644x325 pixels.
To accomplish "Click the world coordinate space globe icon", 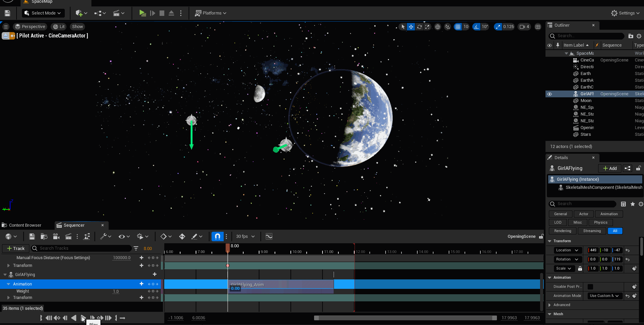I will 438,27.
